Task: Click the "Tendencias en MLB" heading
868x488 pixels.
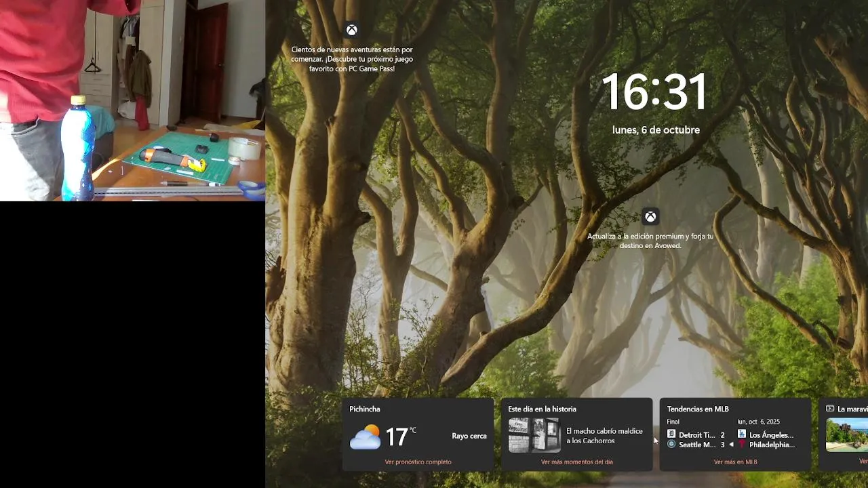Action: point(698,409)
